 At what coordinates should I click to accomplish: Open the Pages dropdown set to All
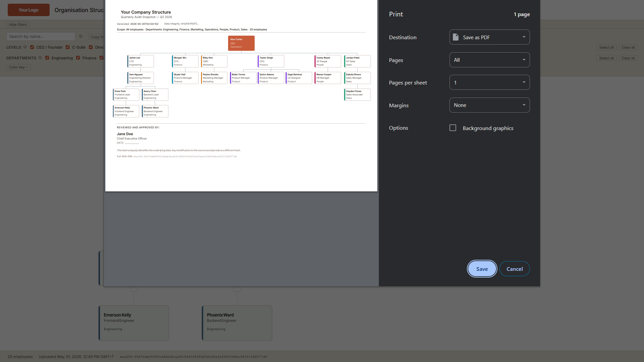[489, 60]
